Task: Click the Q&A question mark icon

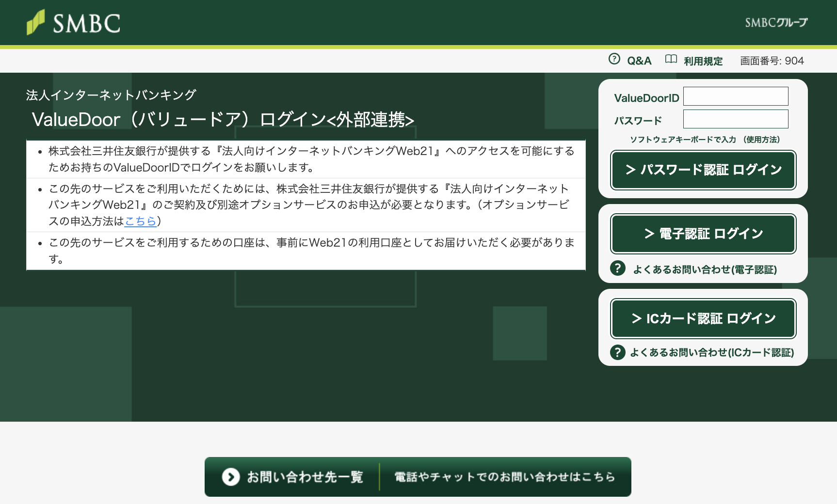Action: [x=614, y=59]
